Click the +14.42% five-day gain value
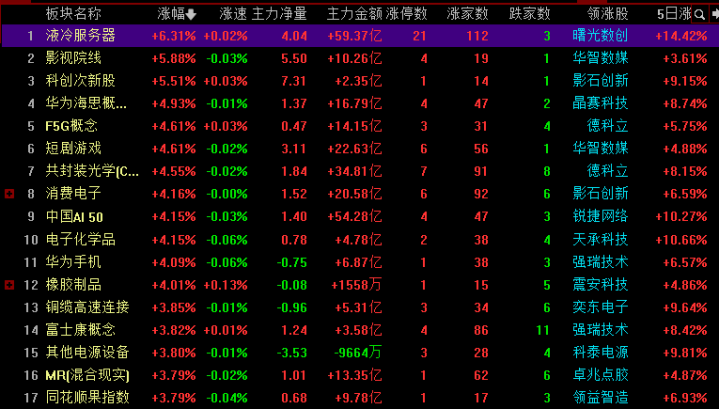Screen dimensions: 719x409 681,36
